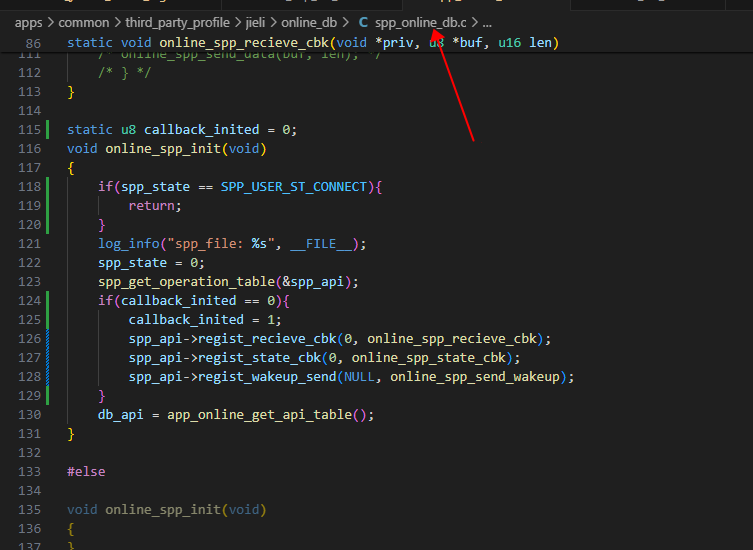Click the C file icon in breadcrumbs
This screenshot has width=753, height=550.
(364, 23)
